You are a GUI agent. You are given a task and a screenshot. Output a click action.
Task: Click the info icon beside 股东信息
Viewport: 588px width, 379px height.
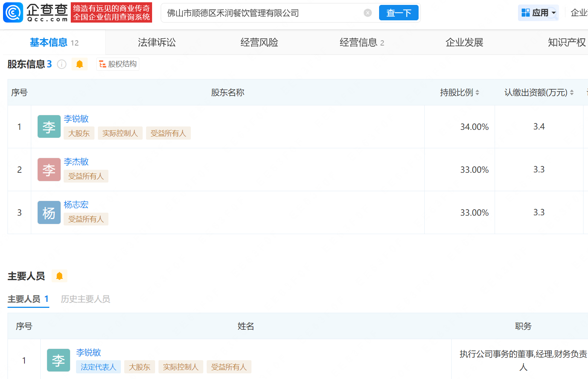pos(62,64)
